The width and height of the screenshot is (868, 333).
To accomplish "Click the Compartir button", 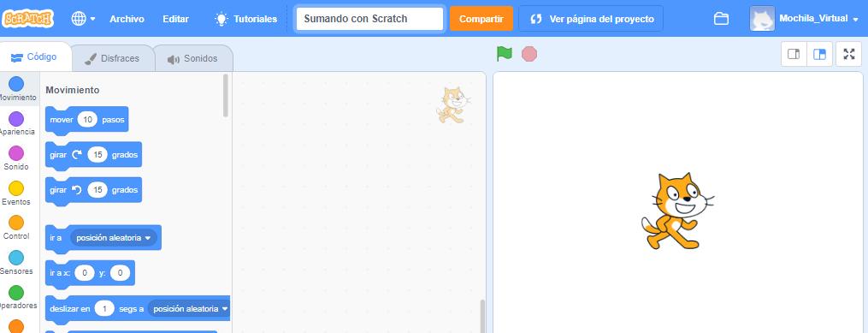I will coord(481,19).
